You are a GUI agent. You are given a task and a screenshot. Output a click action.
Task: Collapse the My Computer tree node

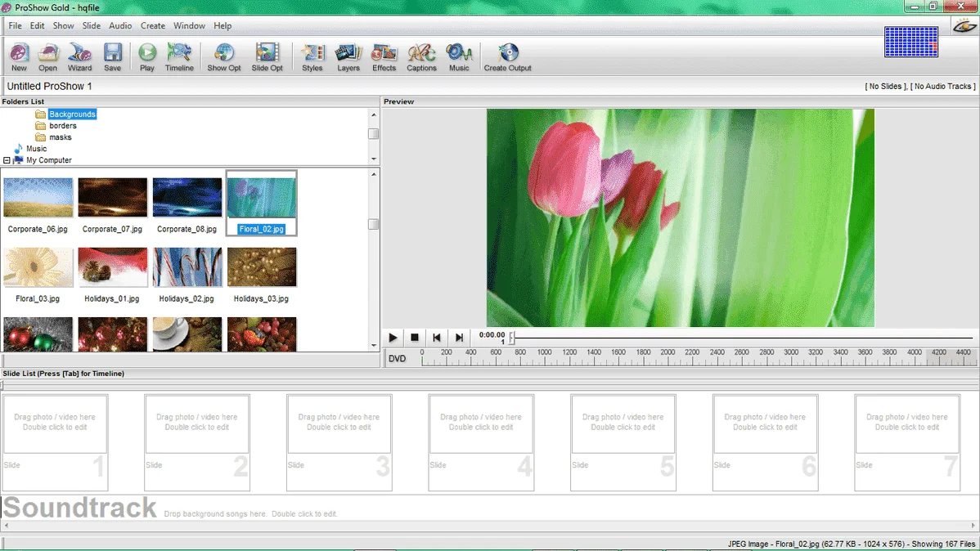tap(7, 160)
